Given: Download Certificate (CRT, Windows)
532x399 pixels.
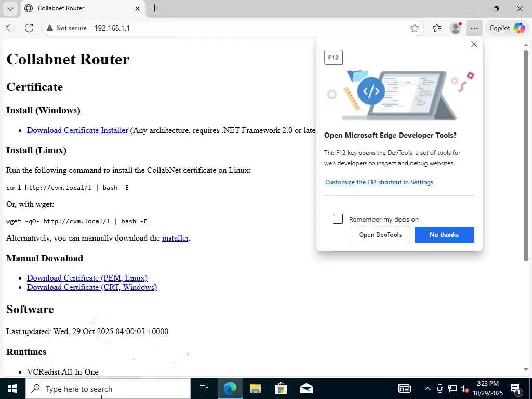Looking at the screenshot, I should (92, 287).
